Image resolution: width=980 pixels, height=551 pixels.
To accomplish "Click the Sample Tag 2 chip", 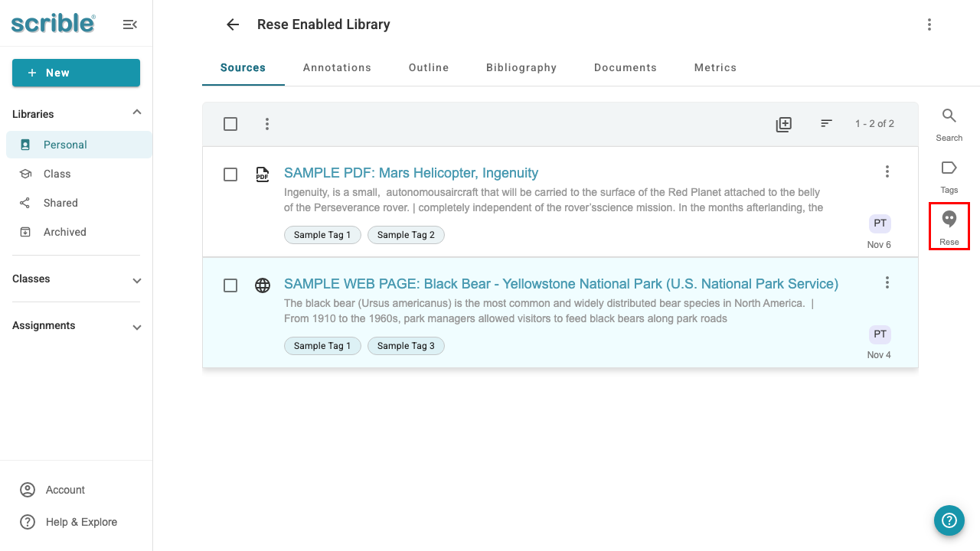I will point(406,235).
